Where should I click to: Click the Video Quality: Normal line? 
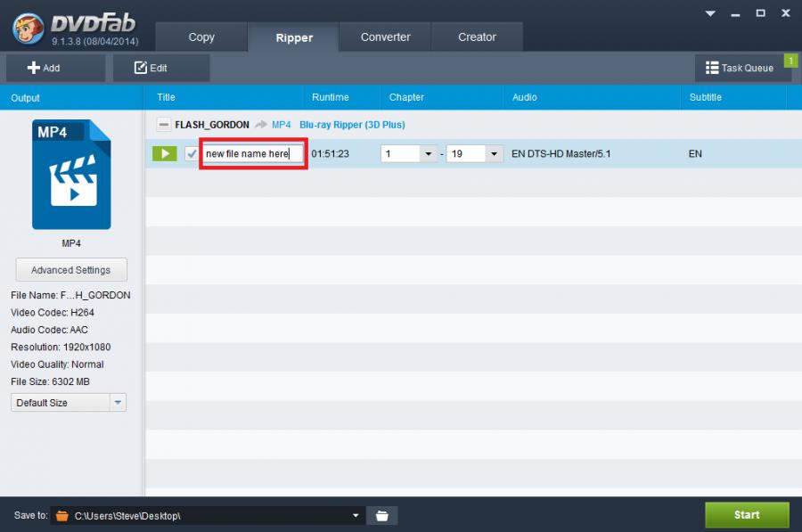click(57, 364)
